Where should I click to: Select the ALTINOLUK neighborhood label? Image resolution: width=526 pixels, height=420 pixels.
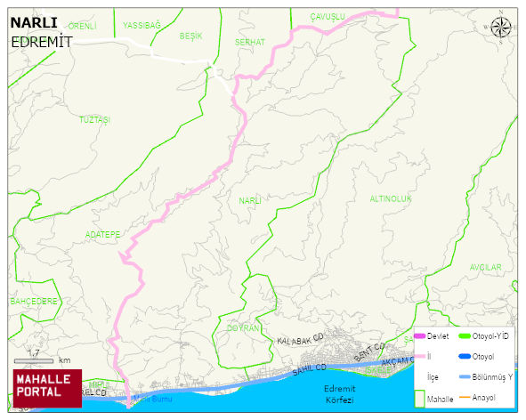coord(391,199)
